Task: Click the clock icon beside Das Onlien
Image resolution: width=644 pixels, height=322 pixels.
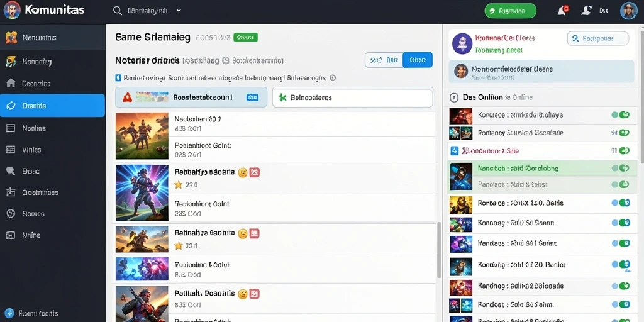Action: tap(454, 97)
